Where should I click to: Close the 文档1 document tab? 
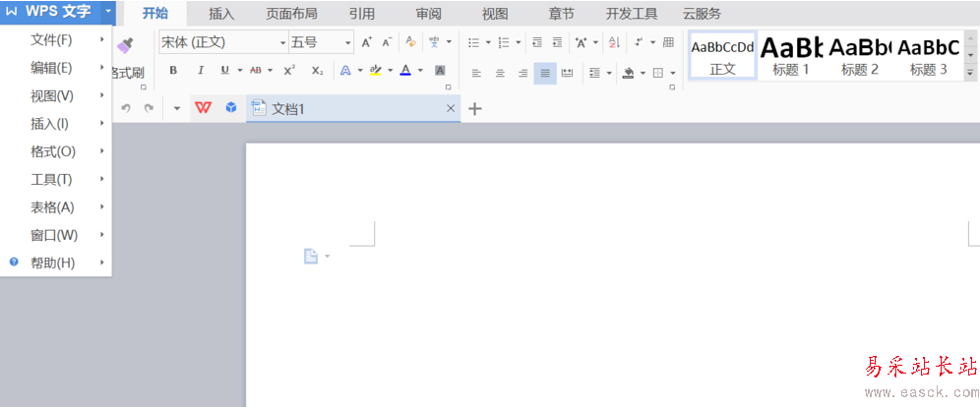[450, 108]
